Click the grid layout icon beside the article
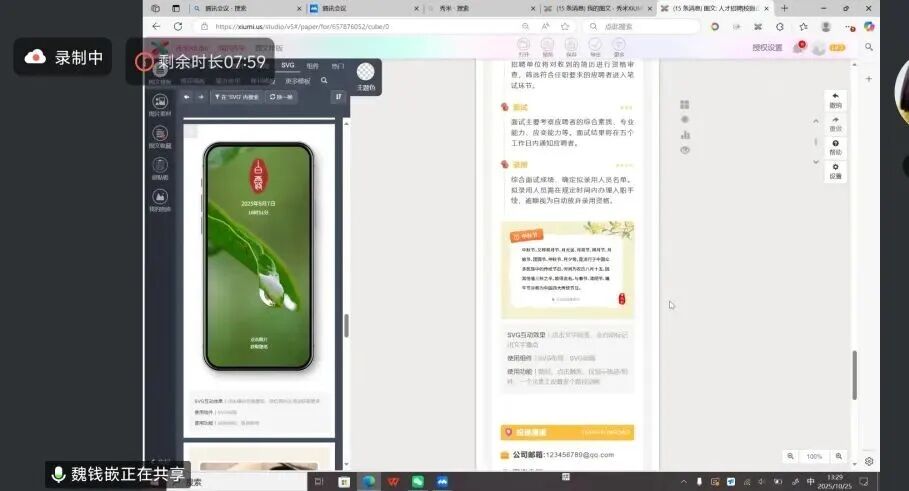 685,104
